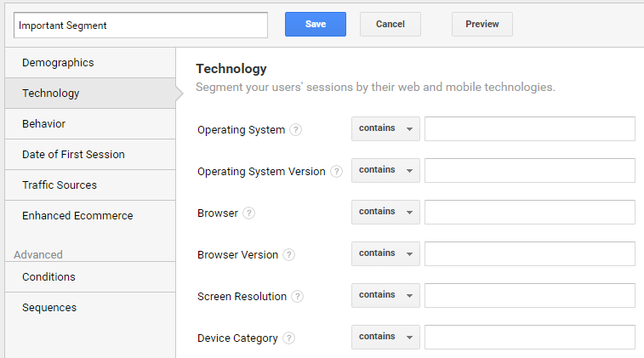Image resolution: width=644 pixels, height=358 pixels.
Task: Select the Device Category value field
Action: point(530,337)
